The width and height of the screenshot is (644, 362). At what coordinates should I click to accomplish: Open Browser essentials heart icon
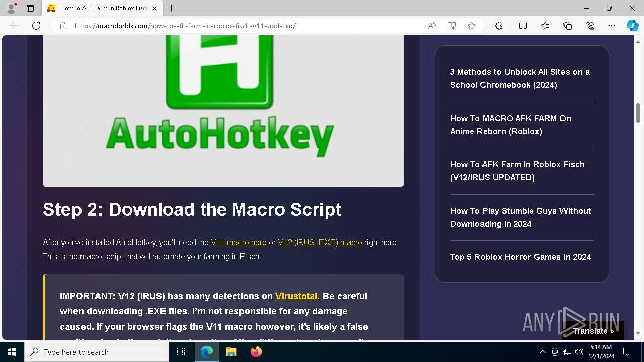(x=590, y=26)
